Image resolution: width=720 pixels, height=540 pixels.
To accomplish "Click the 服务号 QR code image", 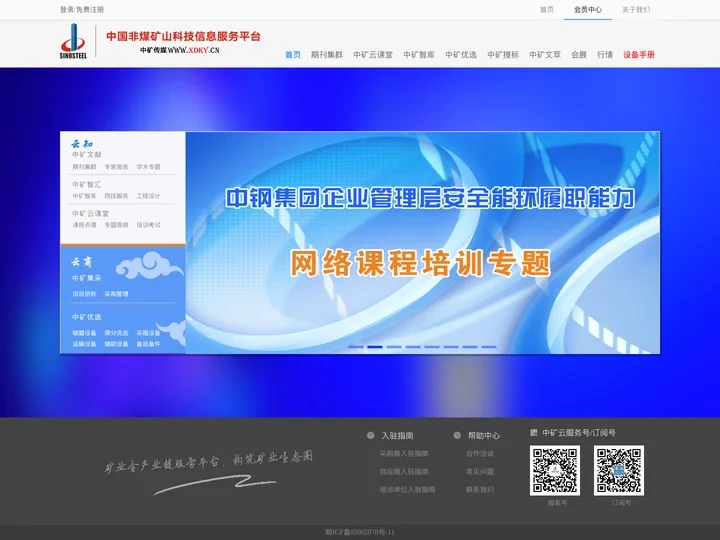I will (x=555, y=470).
